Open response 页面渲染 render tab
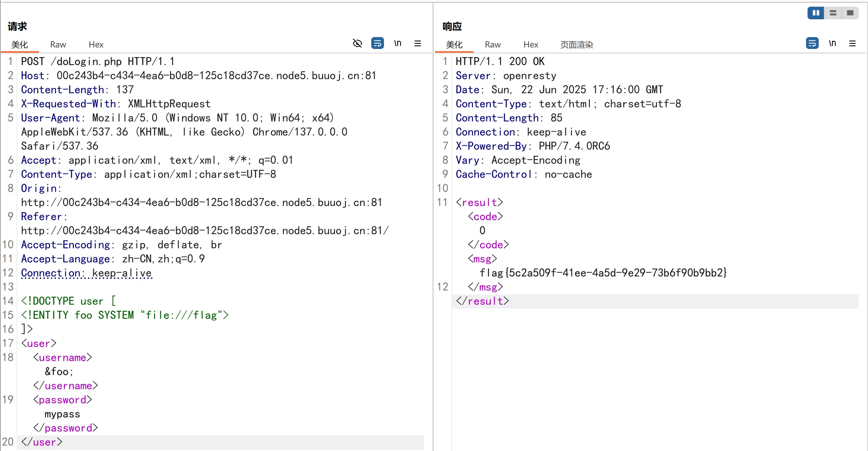Image resolution: width=868 pixels, height=451 pixels. click(x=576, y=45)
